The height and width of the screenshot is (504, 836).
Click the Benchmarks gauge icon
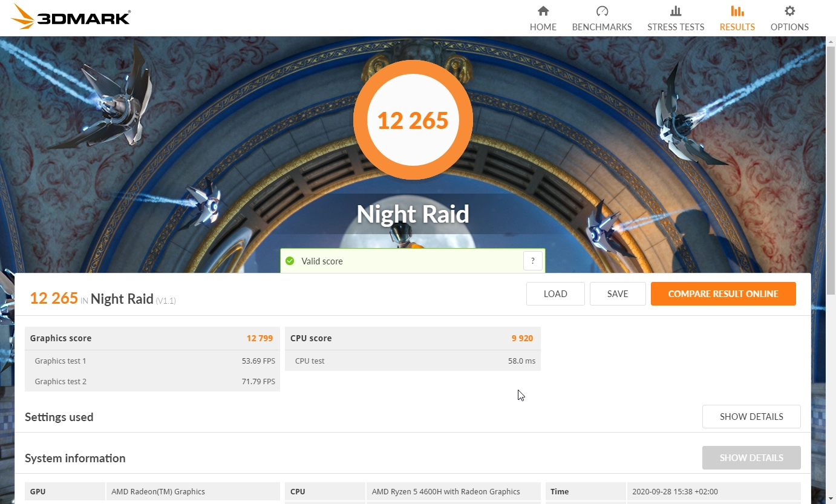602,11
